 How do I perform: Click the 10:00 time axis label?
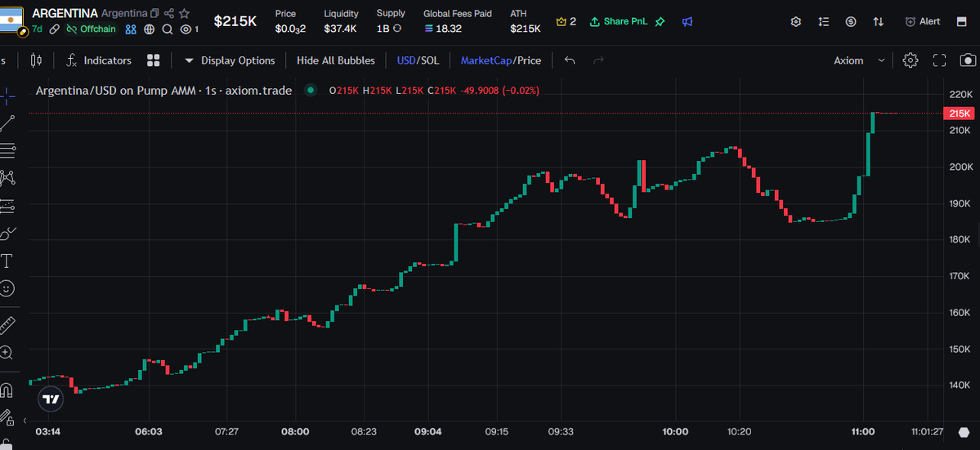(676, 431)
